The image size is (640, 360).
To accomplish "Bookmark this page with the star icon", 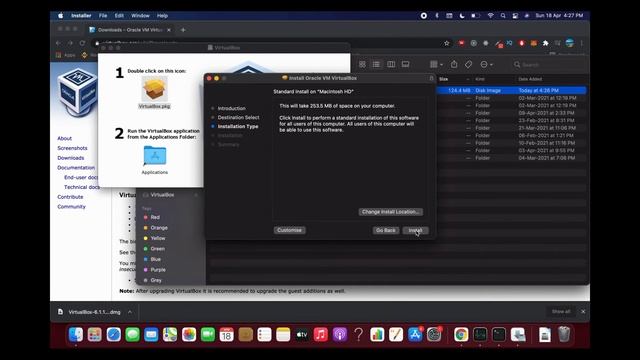I will pos(447,43).
